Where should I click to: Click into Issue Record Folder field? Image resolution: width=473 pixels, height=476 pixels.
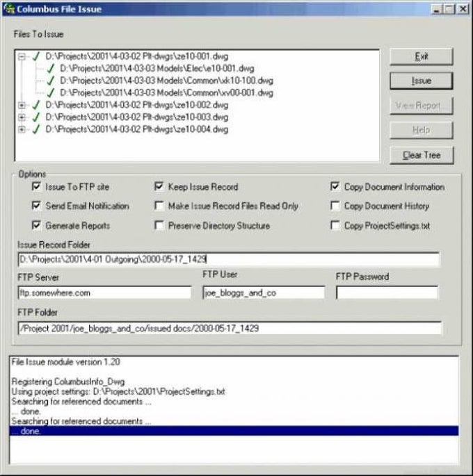click(229, 259)
